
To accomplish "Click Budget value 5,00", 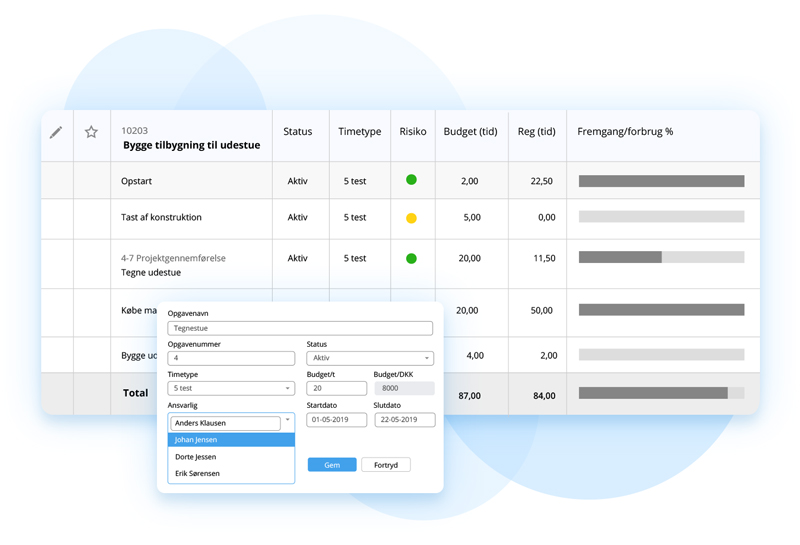I will (472, 217).
